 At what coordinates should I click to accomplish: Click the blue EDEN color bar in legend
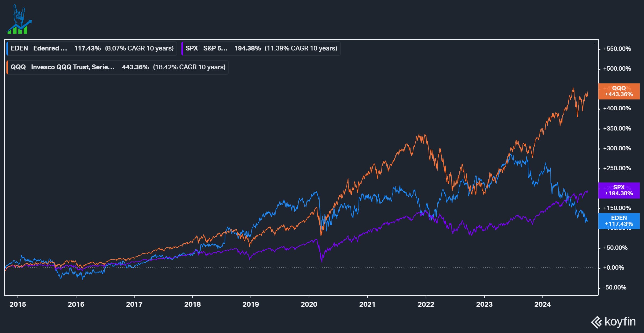click(x=7, y=48)
